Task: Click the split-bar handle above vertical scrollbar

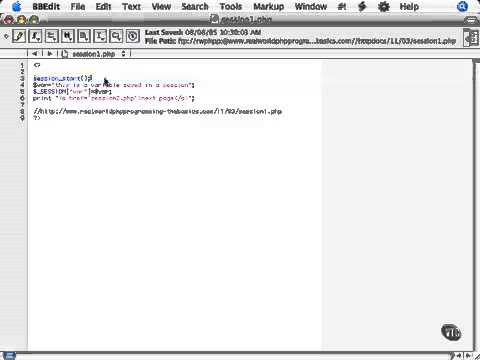Action: pos(476,60)
